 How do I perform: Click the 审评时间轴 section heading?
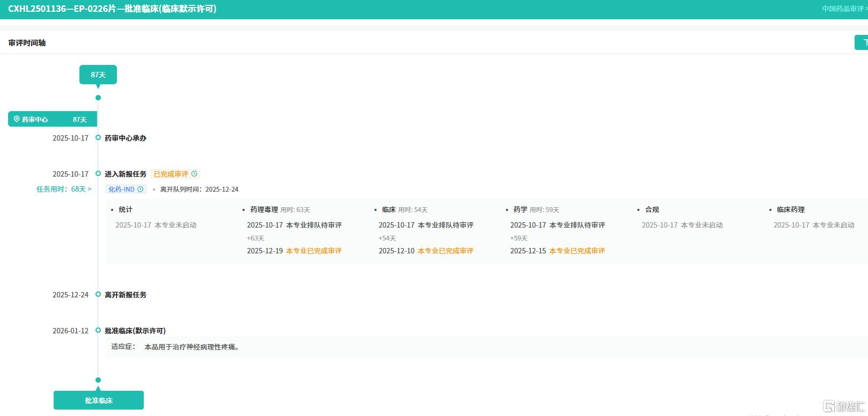tap(27, 43)
